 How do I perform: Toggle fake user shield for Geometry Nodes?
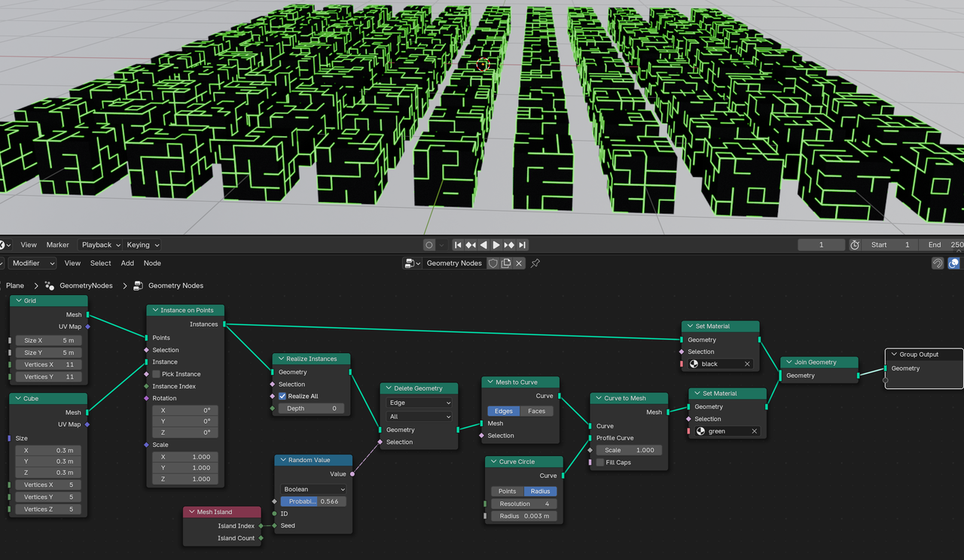[x=493, y=263]
